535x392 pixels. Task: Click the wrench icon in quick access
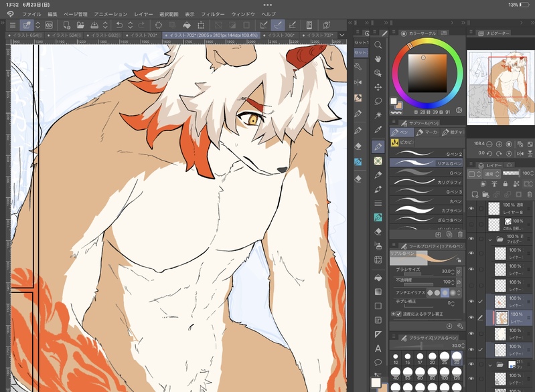358,66
